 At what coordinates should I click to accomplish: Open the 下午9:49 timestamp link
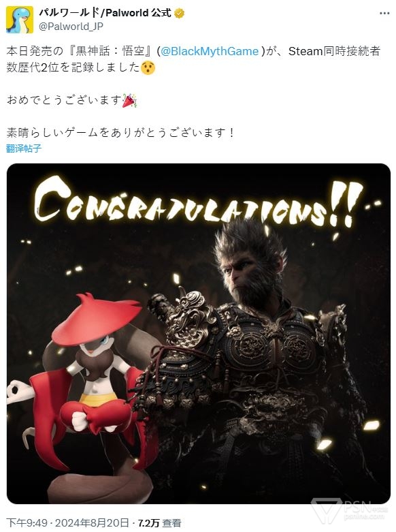click(27, 523)
